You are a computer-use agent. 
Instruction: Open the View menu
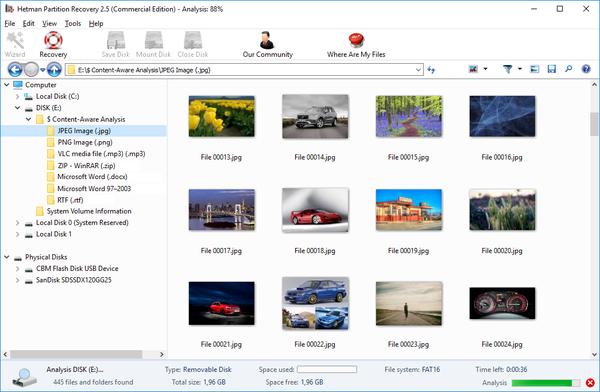pos(49,24)
